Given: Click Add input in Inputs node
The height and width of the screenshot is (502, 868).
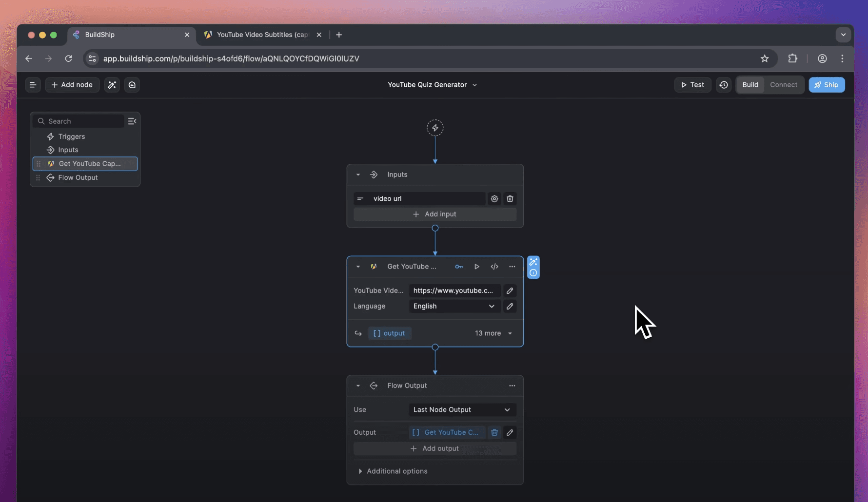Looking at the screenshot, I should click(x=435, y=214).
